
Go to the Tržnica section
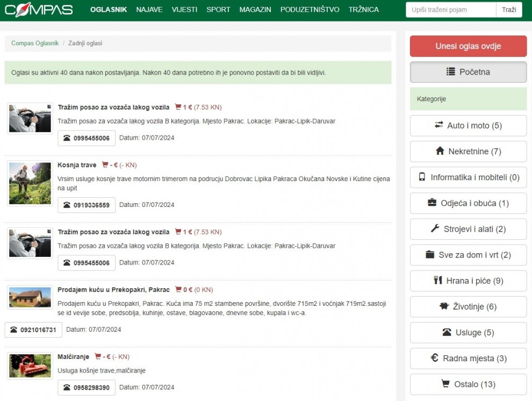point(363,10)
